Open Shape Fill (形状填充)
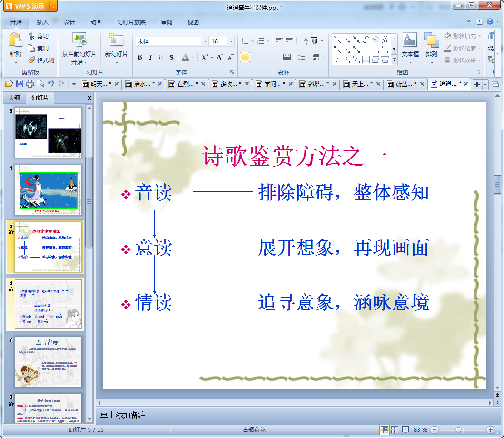Viewport: 504px width, 438px height. (x=462, y=36)
